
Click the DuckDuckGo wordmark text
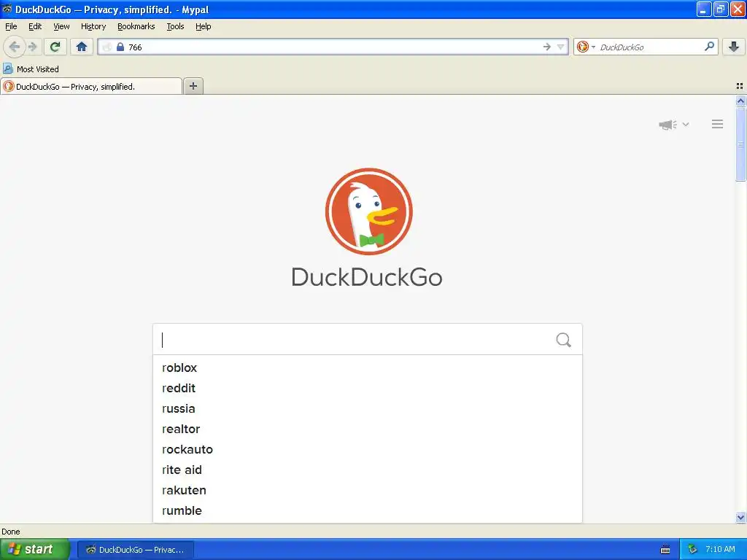coord(367,276)
